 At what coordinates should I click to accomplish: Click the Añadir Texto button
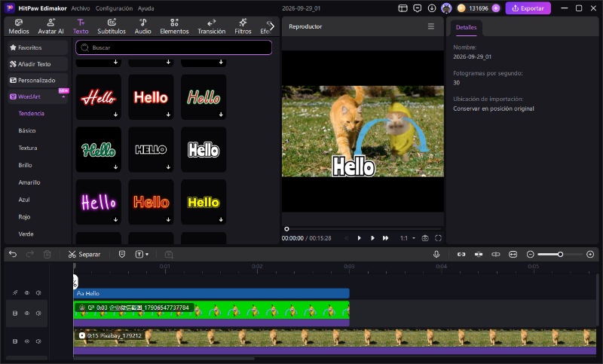click(38, 64)
